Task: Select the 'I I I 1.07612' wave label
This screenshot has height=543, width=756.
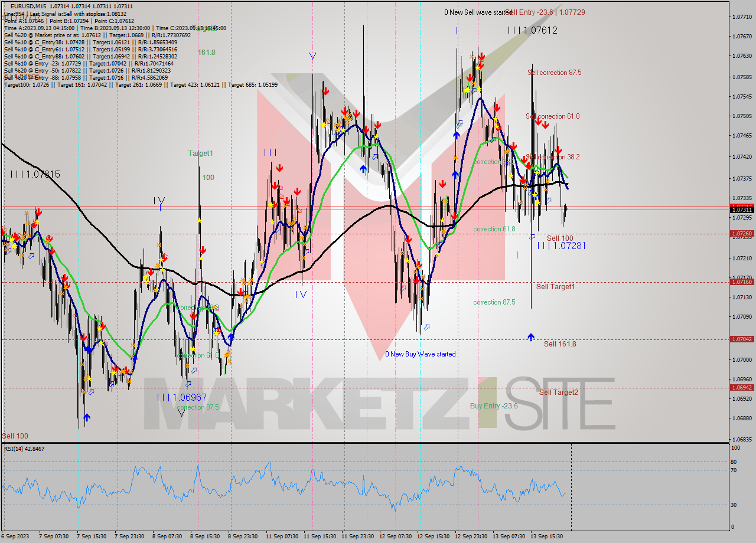Action: pos(533,30)
